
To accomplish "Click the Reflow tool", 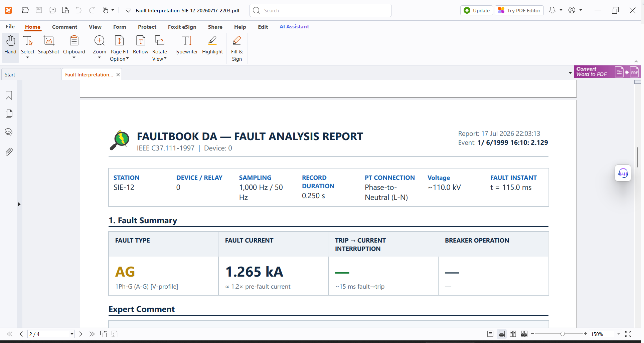I will pyautogui.click(x=141, y=45).
